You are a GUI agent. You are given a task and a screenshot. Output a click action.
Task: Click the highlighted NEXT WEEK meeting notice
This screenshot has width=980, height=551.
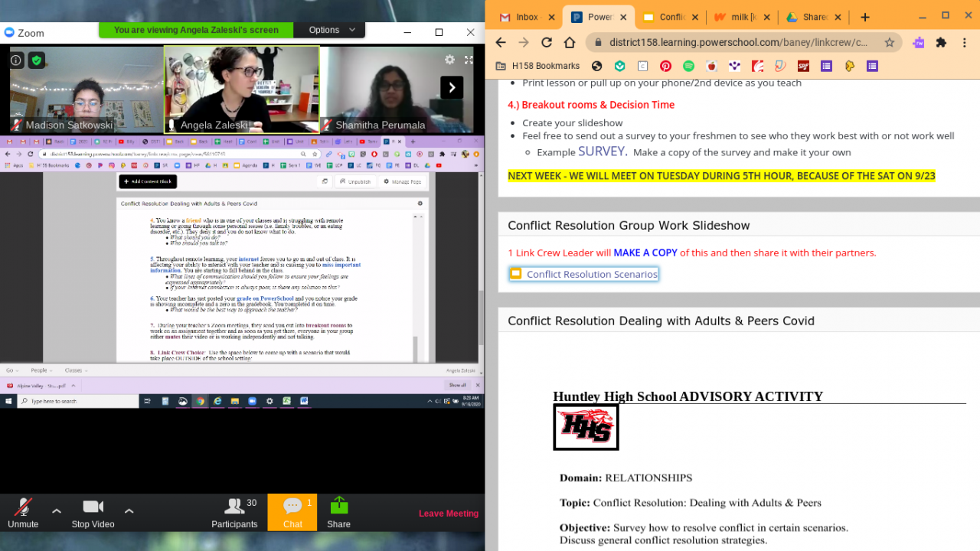point(721,176)
